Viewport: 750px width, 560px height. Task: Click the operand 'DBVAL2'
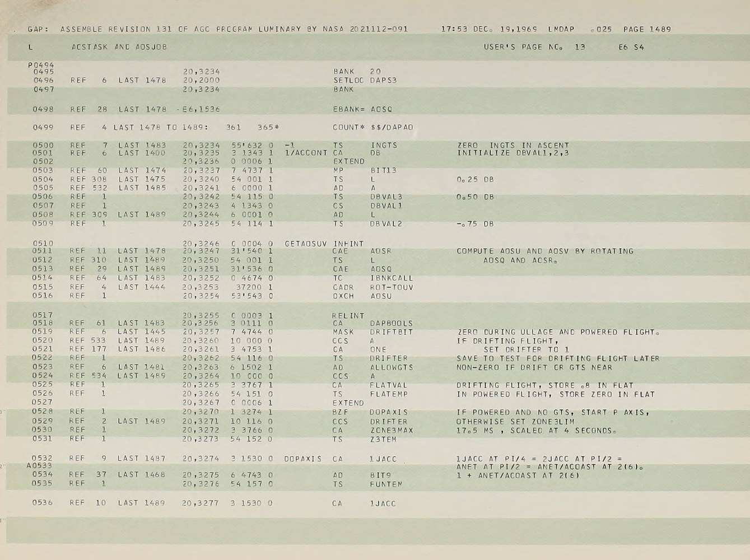pyautogui.click(x=386, y=223)
